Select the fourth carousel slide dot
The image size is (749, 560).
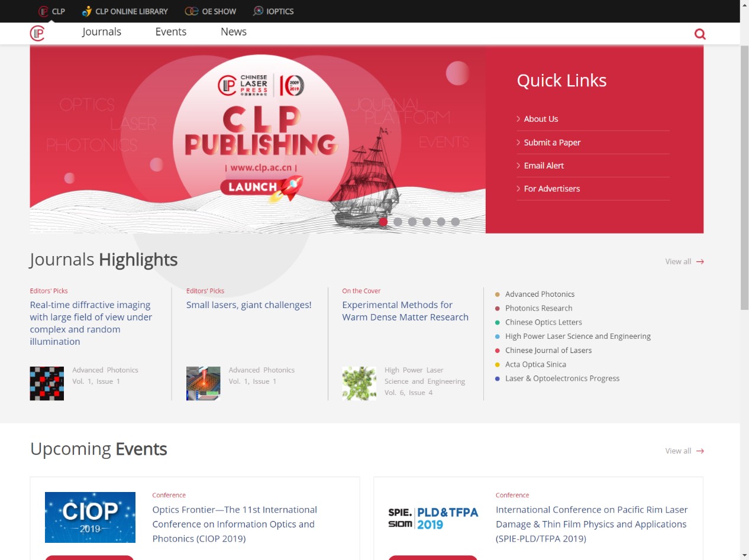coord(427,222)
